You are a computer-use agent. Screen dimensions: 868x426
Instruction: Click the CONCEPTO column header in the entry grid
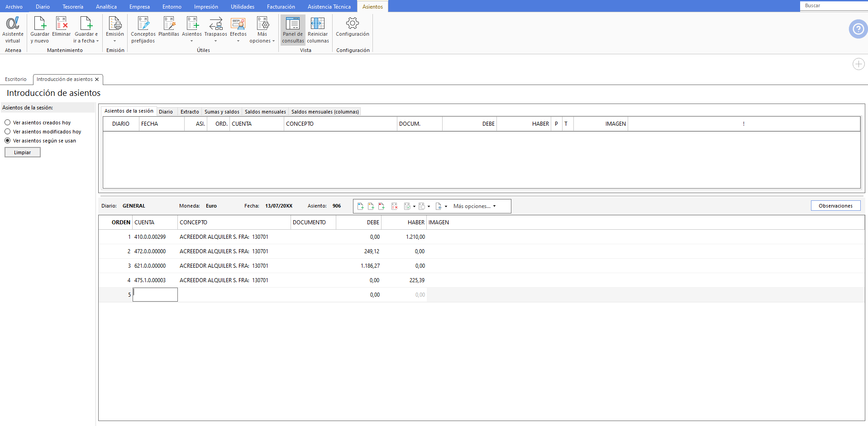point(234,222)
